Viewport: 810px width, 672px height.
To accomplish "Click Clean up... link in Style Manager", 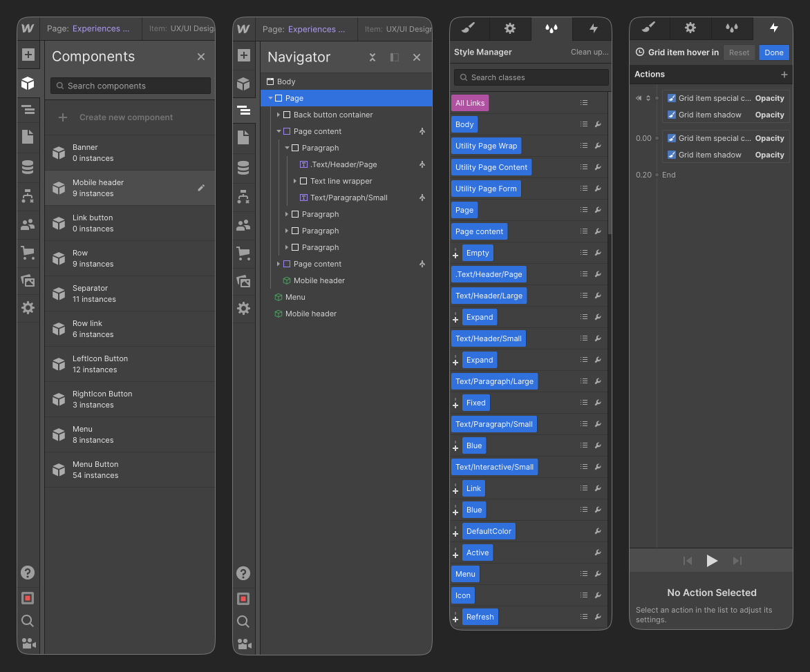I will click(x=590, y=52).
